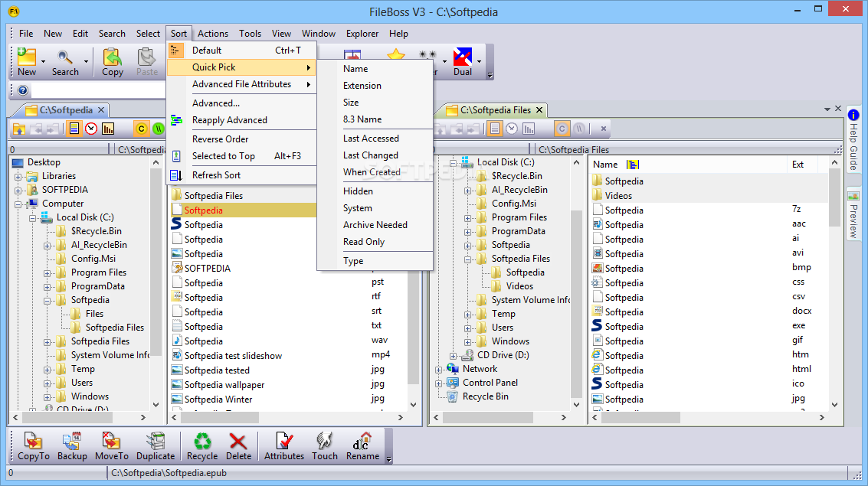This screenshot has width=868, height=486.
Task: Toggle the yellow C drive button in left pane
Action: coord(141,129)
